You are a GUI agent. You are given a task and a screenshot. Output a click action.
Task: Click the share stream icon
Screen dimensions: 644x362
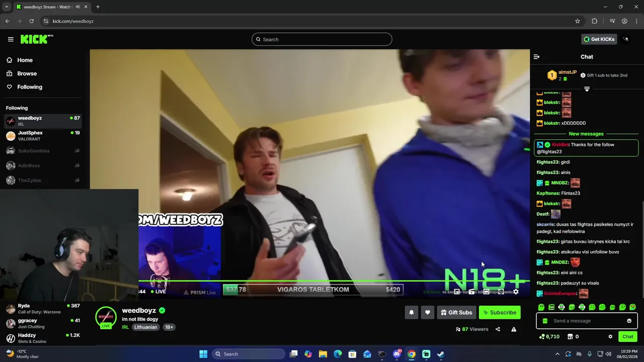(x=498, y=329)
